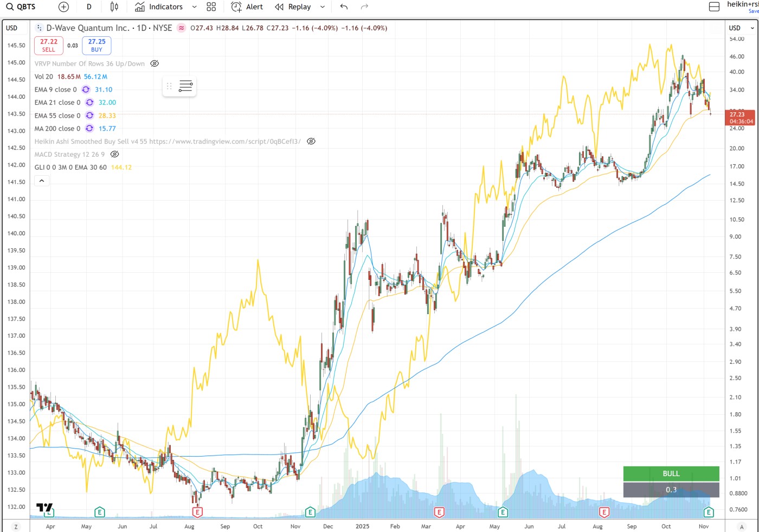Unhide the Heikin Ashi Smoothed Buy Sell indicator
The width and height of the screenshot is (759, 532).
(x=311, y=141)
